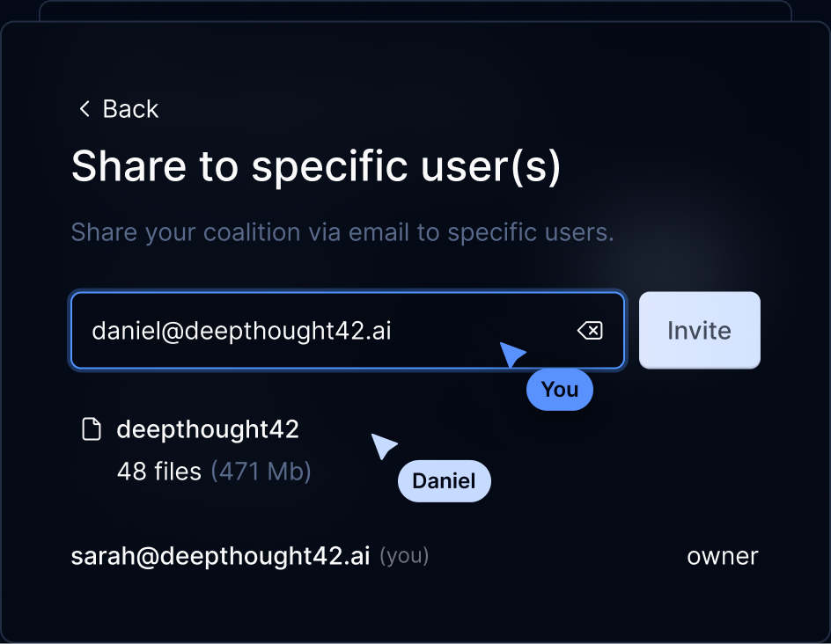The image size is (831, 644).
Task: Click the You cursor label badge
Action: (x=560, y=390)
